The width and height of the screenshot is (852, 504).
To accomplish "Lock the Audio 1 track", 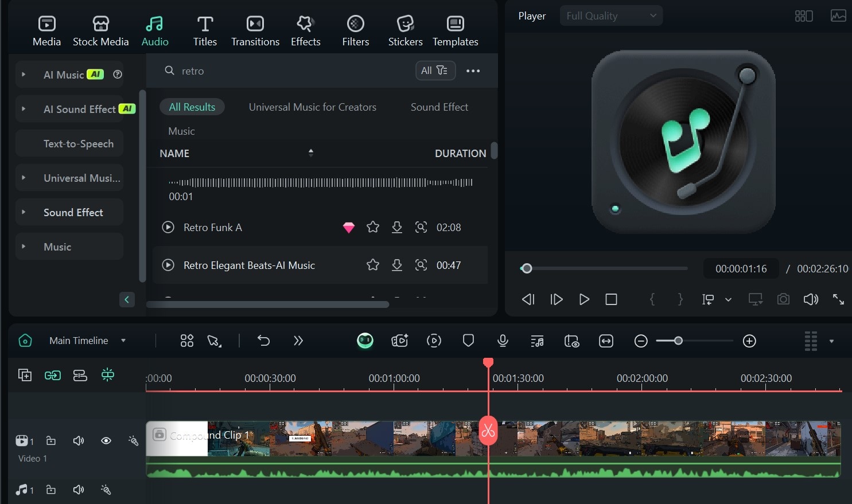I will click(51, 490).
